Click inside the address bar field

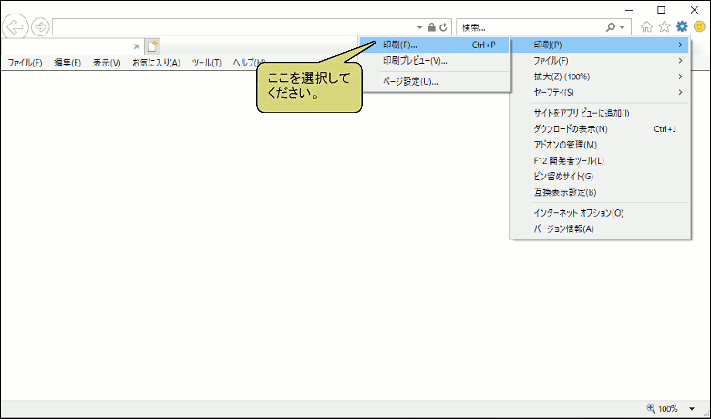[x=230, y=27]
